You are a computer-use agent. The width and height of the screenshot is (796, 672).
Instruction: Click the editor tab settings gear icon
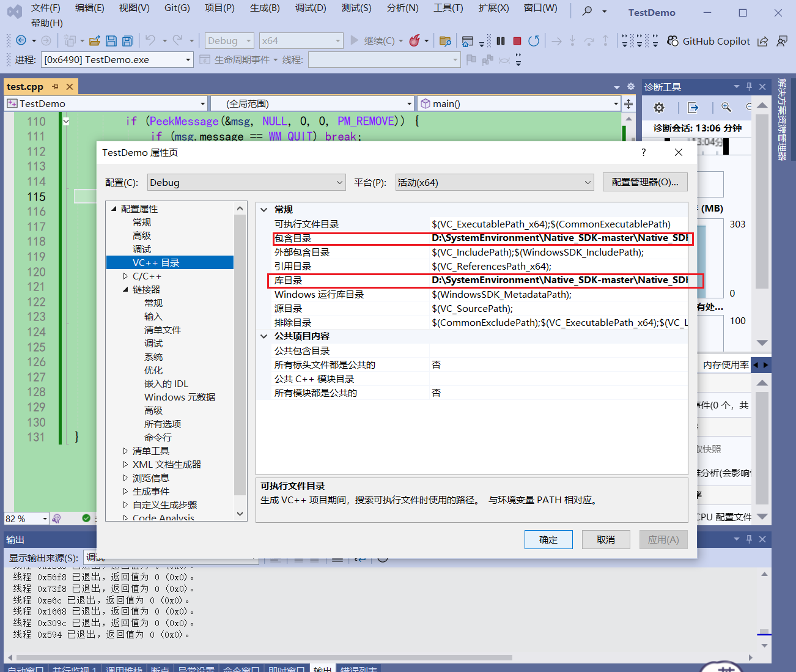(631, 87)
